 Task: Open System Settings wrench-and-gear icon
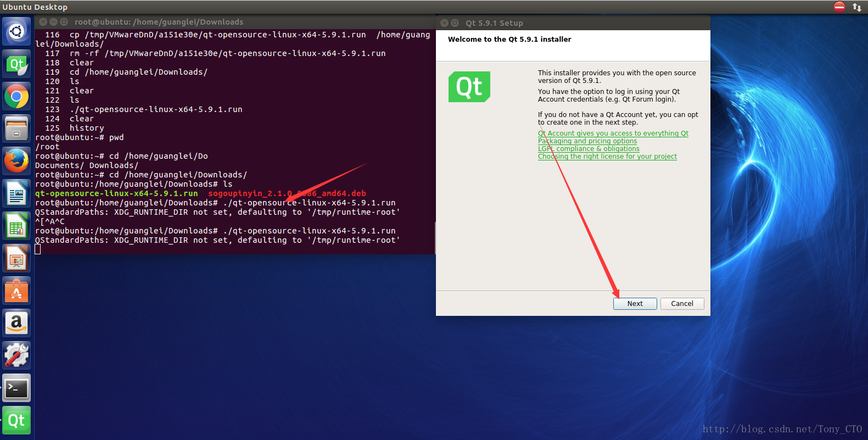coord(16,355)
